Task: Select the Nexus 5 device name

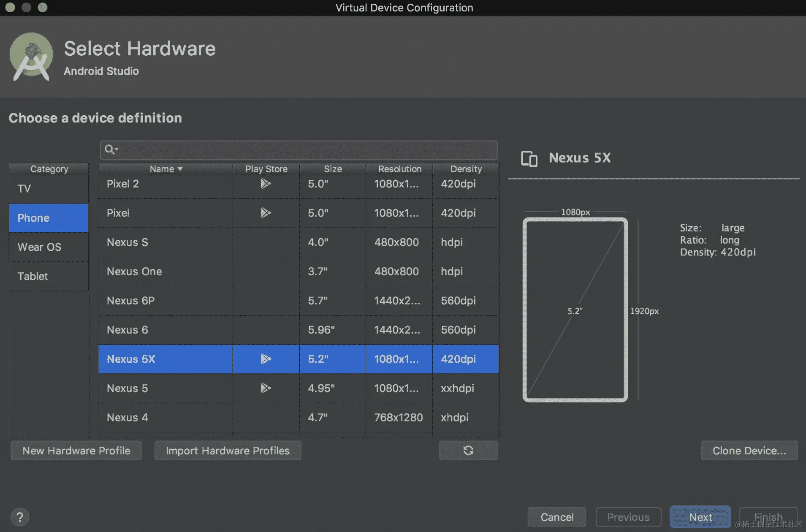Action: click(128, 388)
